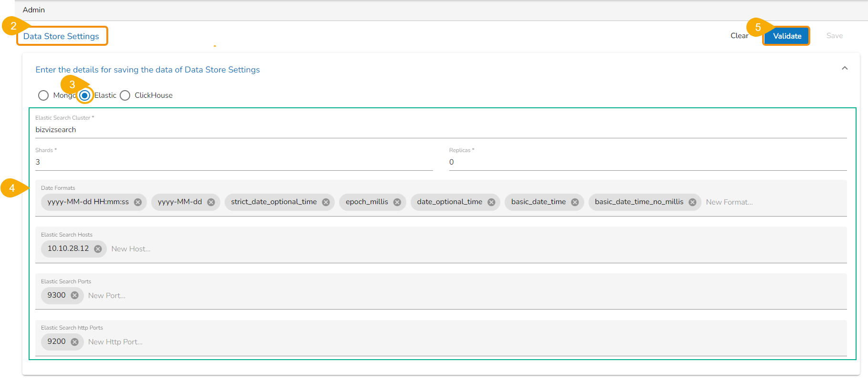868x383 pixels.
Task: Delete the date_optional_time format chip
Action: click(491, 202)
